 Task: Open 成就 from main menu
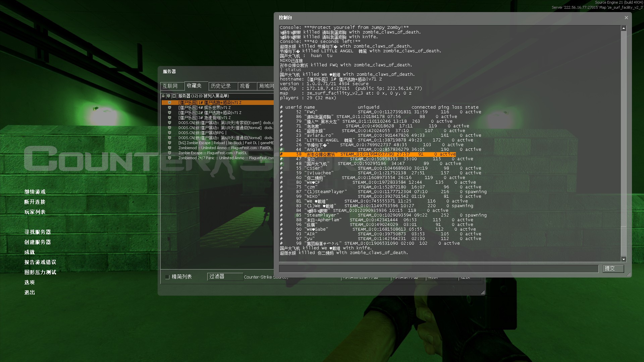click(x=30, y=252)
